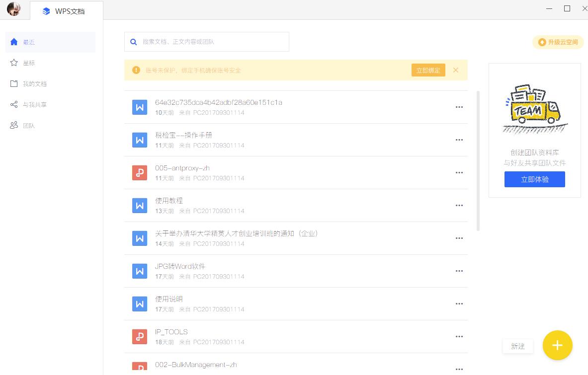Click inside the document search field
Screen dimensions: 588x375
206,42
